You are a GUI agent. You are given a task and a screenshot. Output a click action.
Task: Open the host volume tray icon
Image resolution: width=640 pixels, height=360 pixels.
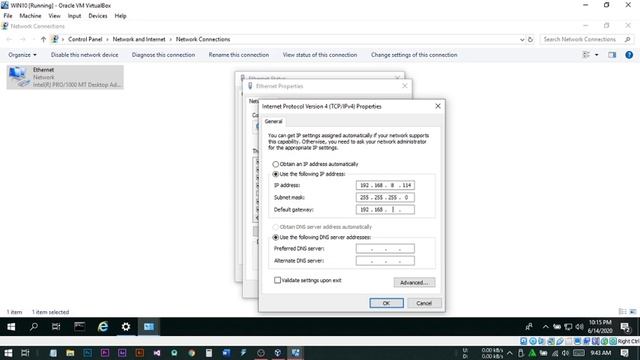(565, 353)
